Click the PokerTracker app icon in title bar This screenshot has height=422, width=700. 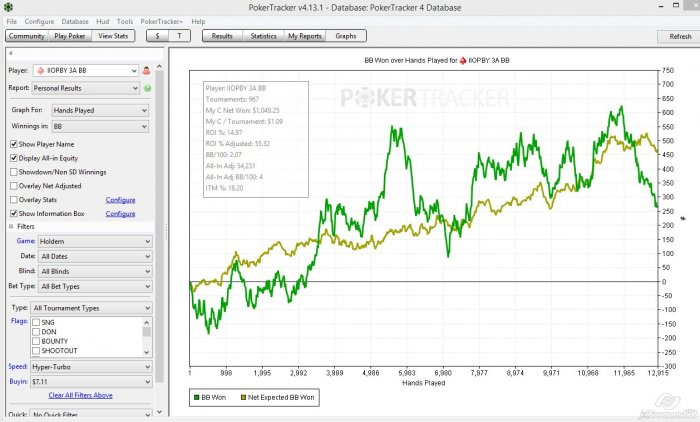click(x=8, y=7)
